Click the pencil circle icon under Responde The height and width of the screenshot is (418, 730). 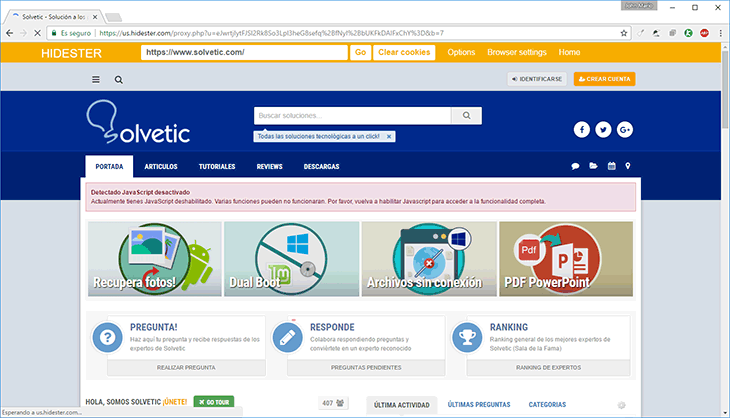(x=288, y=337)
